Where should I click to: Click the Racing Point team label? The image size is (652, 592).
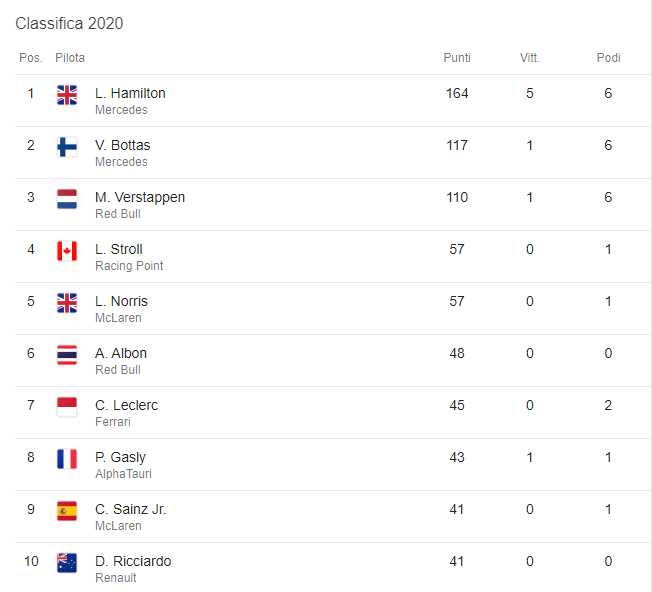click(x=129, y=266)
